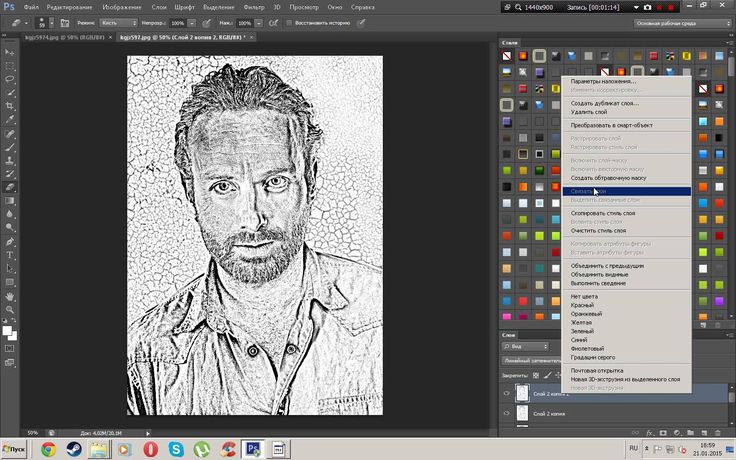Open the "Фильтр" menu in the menu bar

pos(253,7)
